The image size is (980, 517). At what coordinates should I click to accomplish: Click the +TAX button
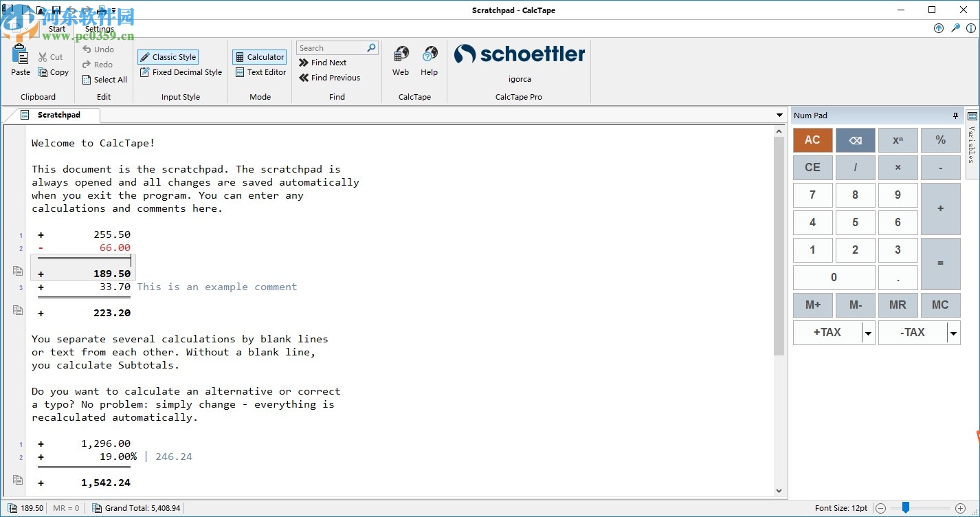[827, 333]
